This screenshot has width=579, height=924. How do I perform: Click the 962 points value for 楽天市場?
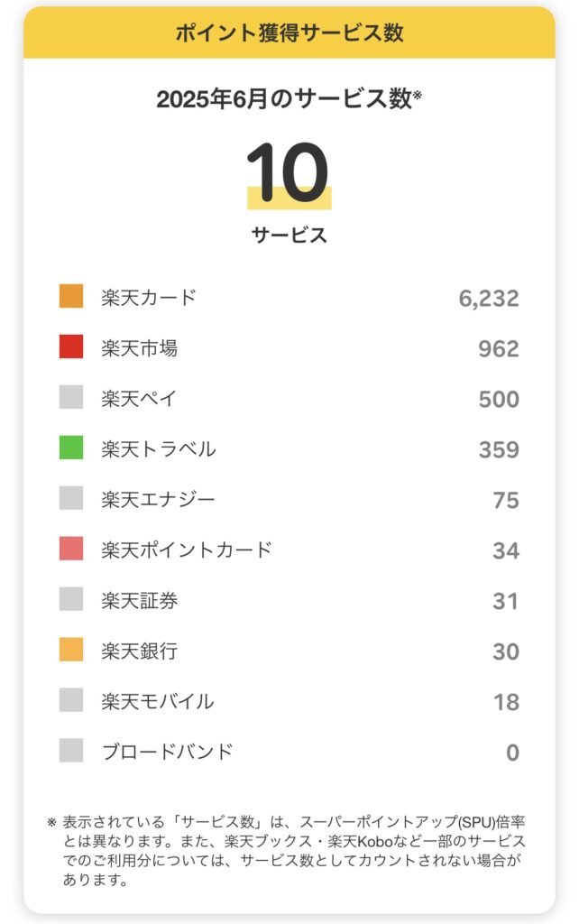pos(499,349)
